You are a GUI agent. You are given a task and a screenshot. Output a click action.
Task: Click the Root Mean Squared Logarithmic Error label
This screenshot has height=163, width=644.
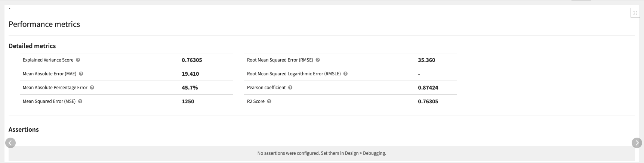coord(294,74)
